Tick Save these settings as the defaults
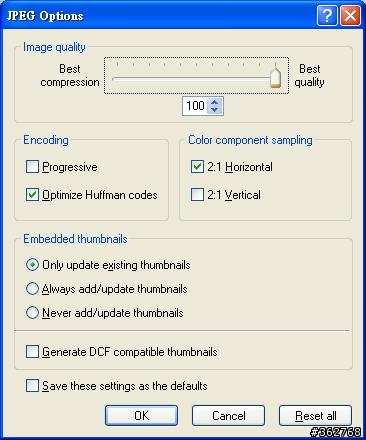 [x=32, y=386]
